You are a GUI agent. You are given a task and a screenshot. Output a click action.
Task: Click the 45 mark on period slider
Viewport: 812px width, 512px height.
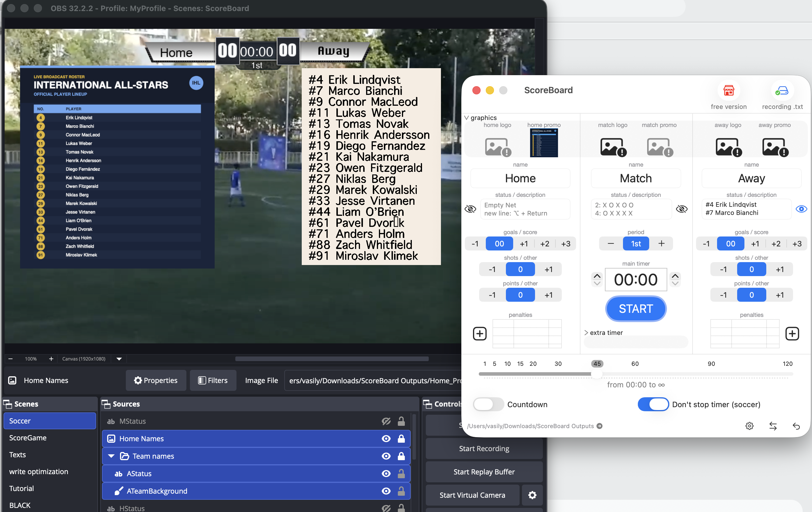pos(597,363)
